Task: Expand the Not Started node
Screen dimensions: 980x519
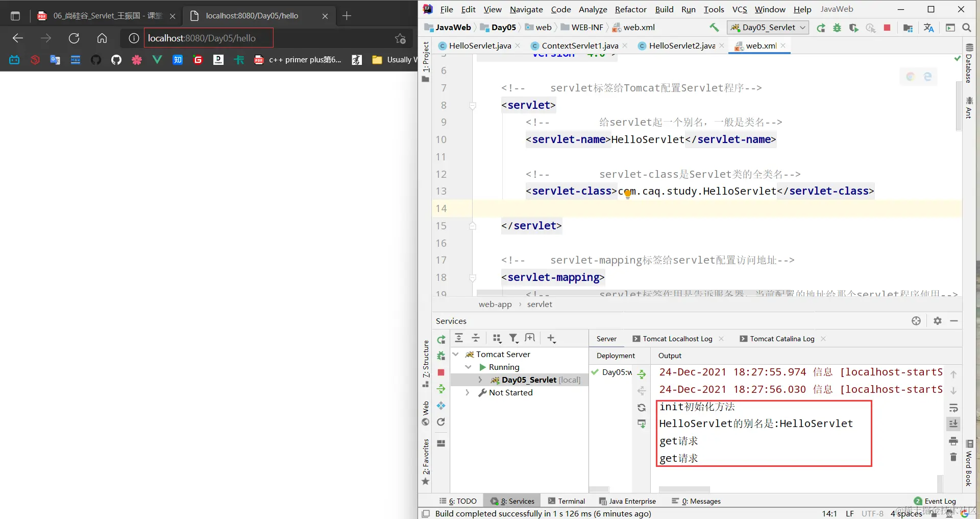Action: [468, 392]
